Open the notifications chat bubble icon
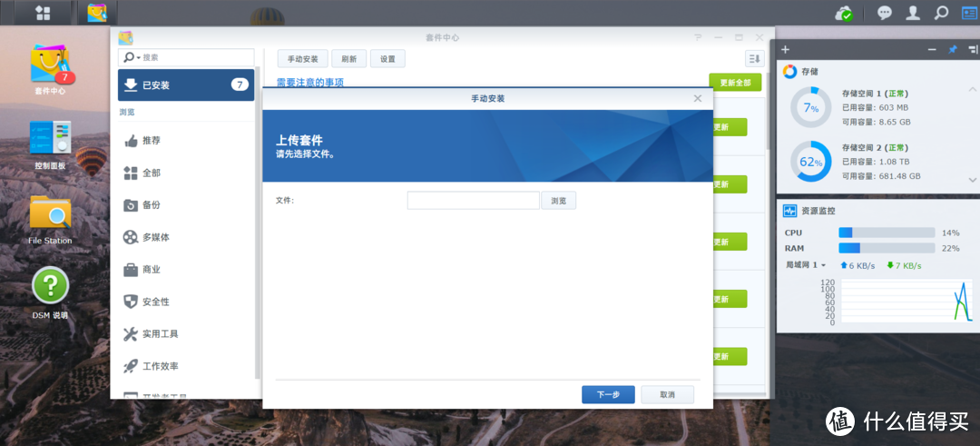The height and width of the screenshot is (446, 980). (x=884, y=13)
